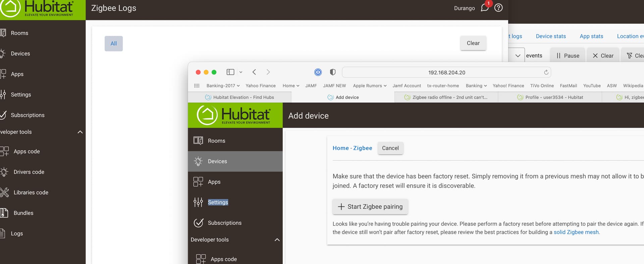This screenshot has height=264, width=644.
Task: Switch to Profile - user3534 - Hubitat tab
Action: pyautogui.click(x=550, y=97)
